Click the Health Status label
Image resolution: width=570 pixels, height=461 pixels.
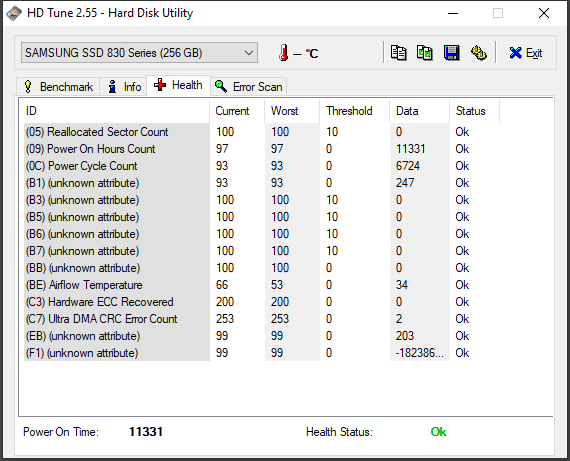click(339, 432)
